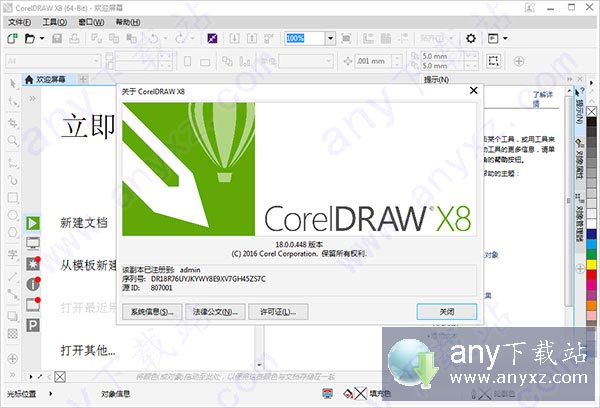
Task: Click the Export icon with up arrow
Action: [252, 38]
